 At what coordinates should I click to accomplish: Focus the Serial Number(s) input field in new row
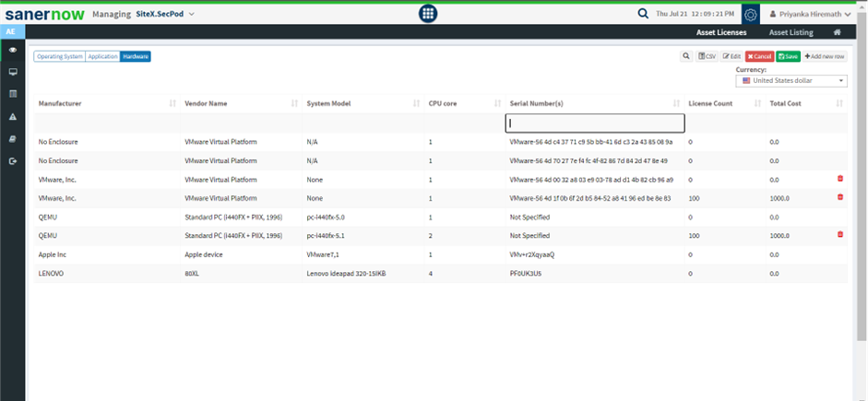[595, 124]
